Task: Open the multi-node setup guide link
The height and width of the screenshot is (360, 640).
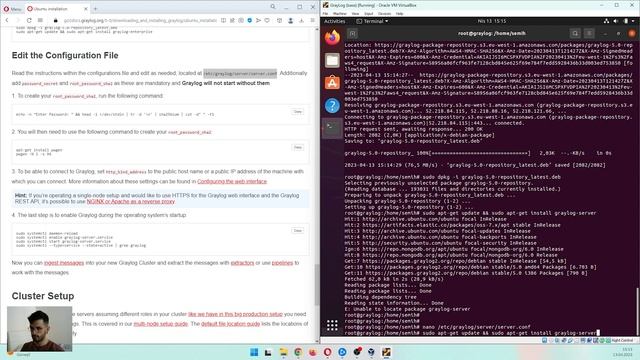Action: (161, 324)
